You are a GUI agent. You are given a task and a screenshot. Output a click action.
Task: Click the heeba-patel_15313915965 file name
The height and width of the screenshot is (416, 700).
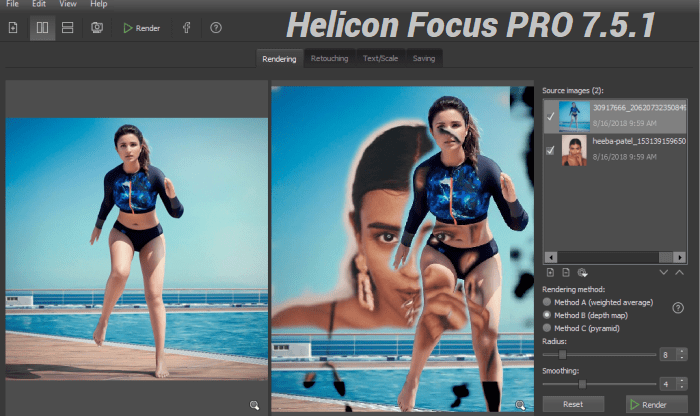[x=639, y=141]
